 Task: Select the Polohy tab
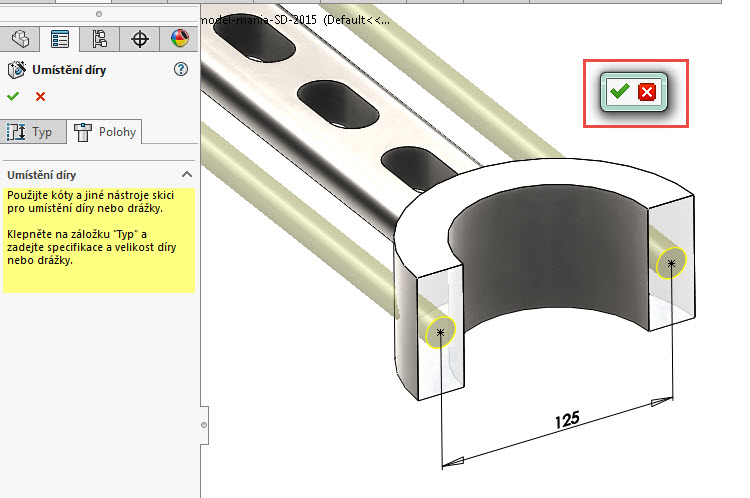point(107,131)
